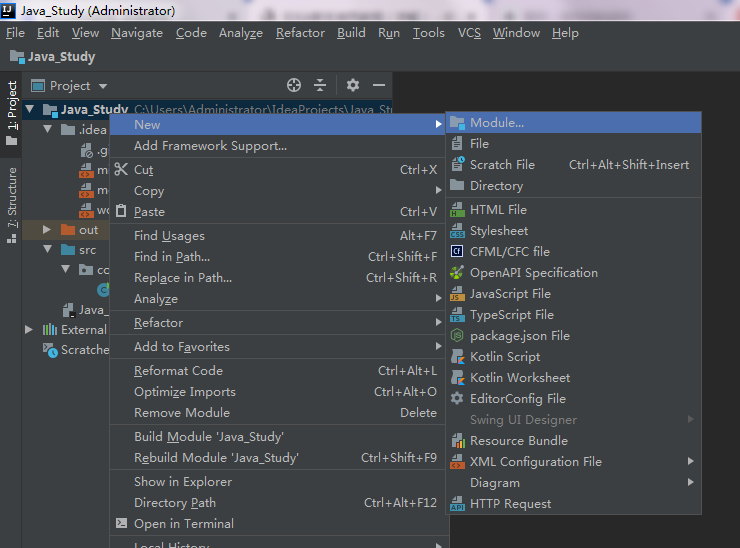Viewport: 740px width, 548px height.
Task: Click the CFML/CFC file icon
Action: 457,251
